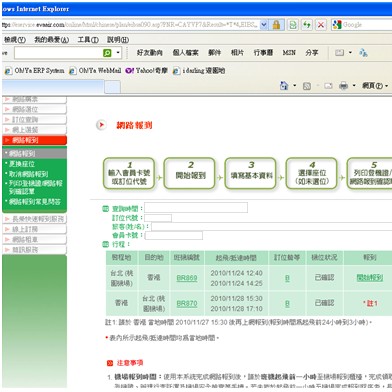Screen dimensions: 392x392
Task: Open the 檢視(V) menu
Action: pos(15,40)
